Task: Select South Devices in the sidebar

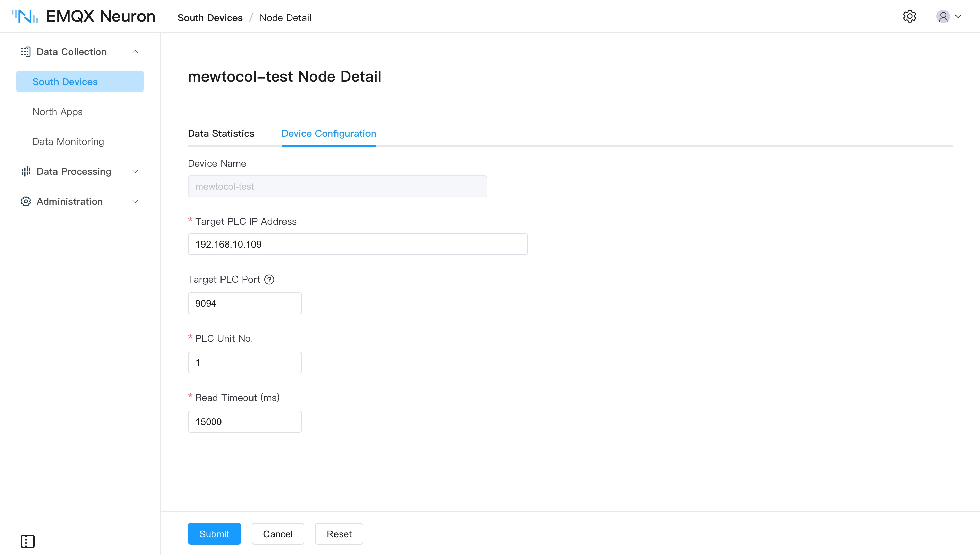Action: coord(80,82)
